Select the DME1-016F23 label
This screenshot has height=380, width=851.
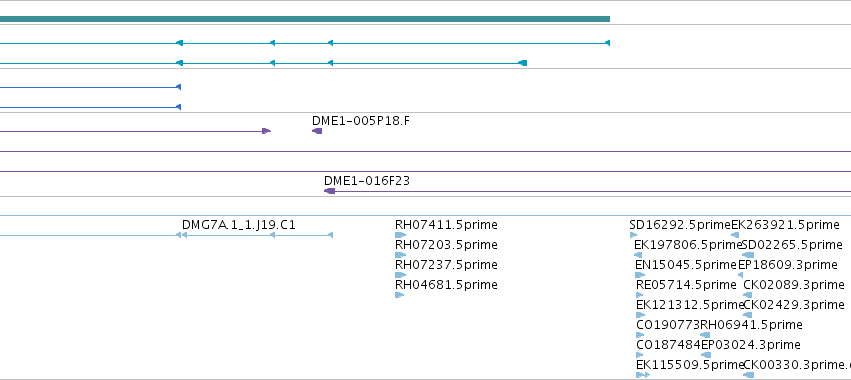(367, 180)
